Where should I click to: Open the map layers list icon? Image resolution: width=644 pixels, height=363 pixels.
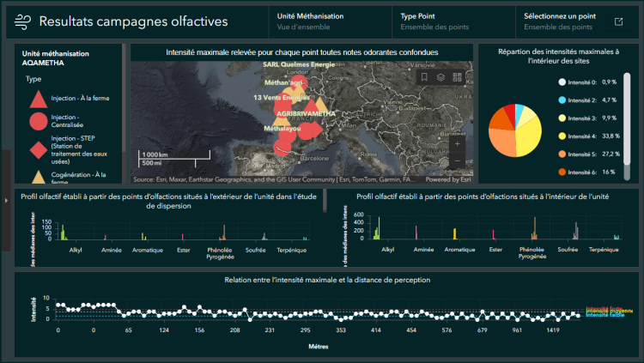pyautogui.click(x=440, y=77)
